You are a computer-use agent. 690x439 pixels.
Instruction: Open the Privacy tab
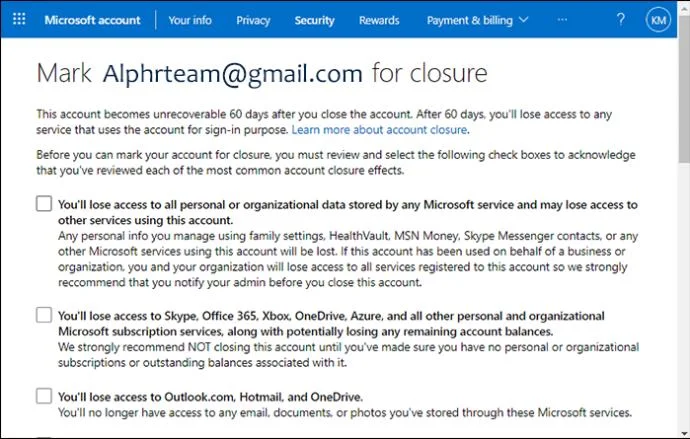[253, 20]
